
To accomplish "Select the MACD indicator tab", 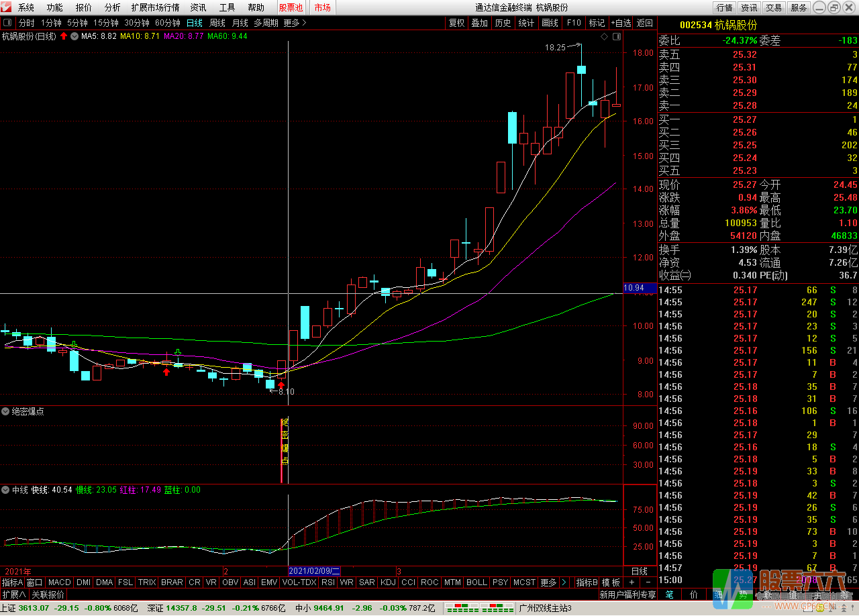I will coord(59,582).
